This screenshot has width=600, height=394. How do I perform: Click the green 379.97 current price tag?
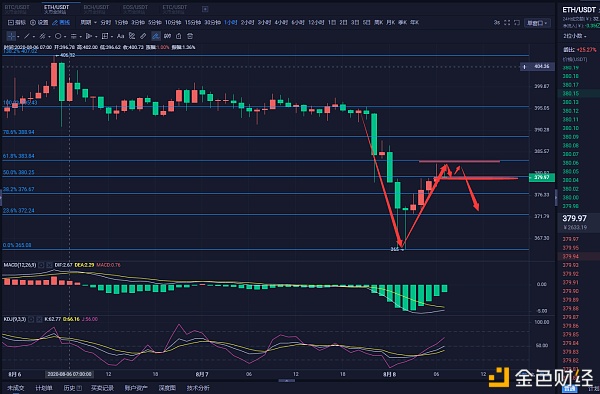tap(542, 177)
